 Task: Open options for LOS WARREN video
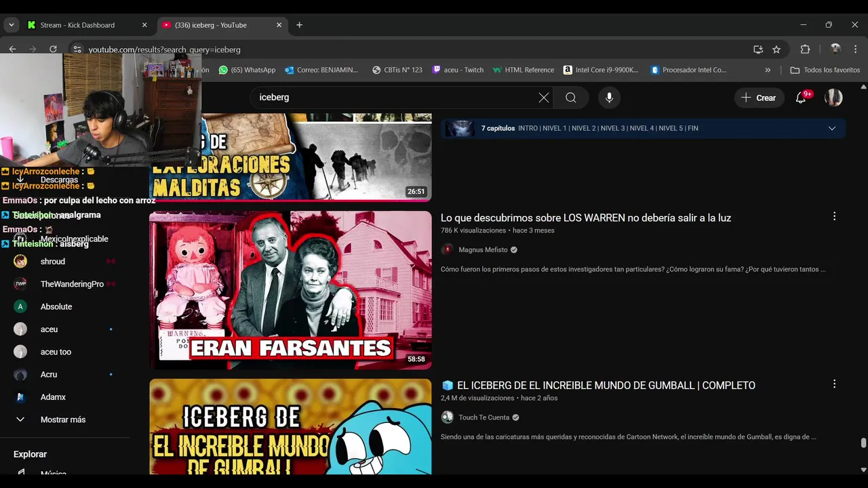834,216
